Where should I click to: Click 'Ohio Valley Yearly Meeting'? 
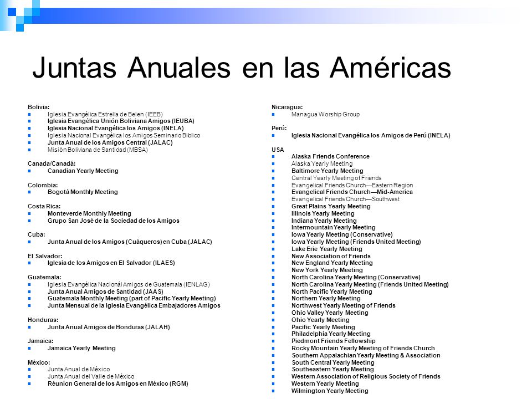tap(330, 313)
